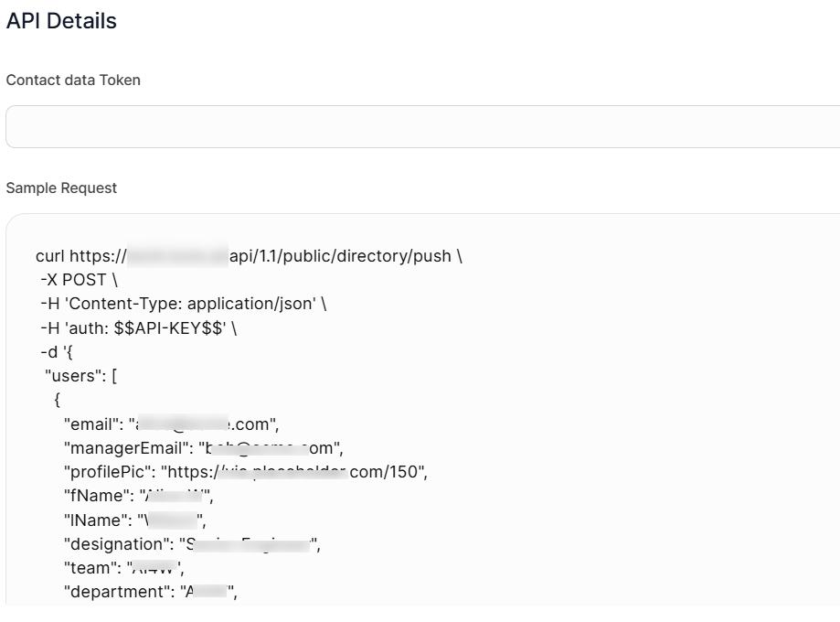
Task: Click the "designation" field line
Action: 191,544
